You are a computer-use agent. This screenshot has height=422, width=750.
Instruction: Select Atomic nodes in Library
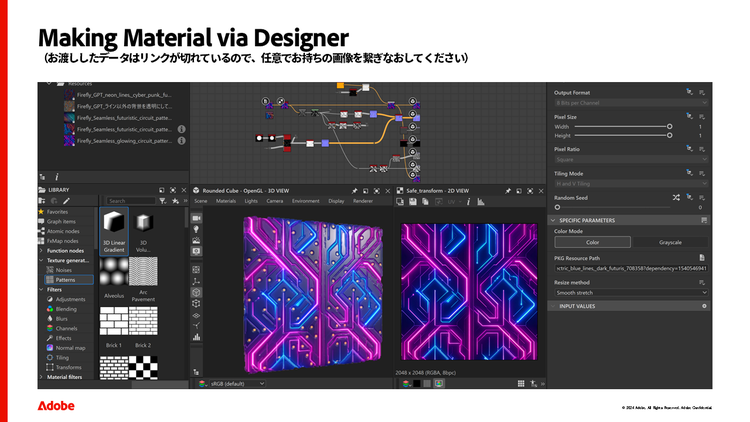coord(63,231)
